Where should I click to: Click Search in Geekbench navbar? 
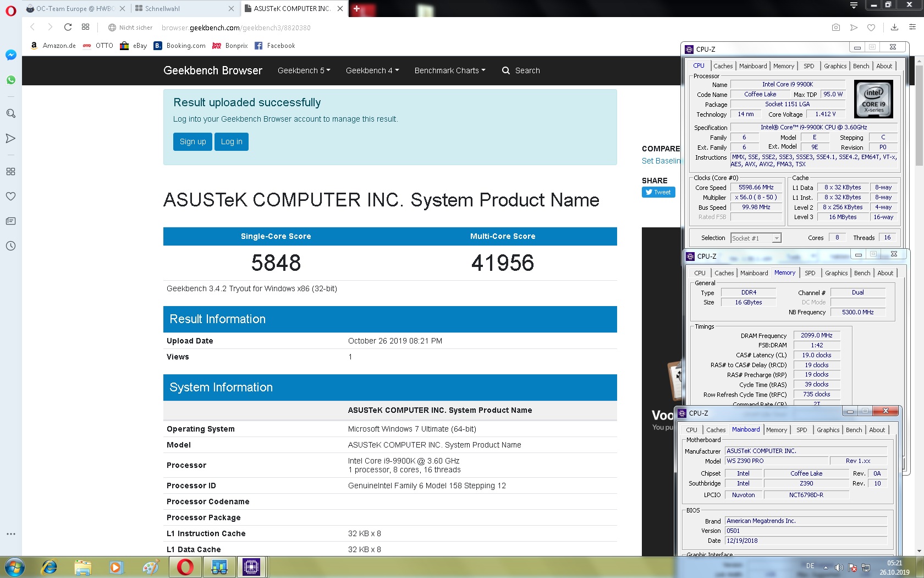pos(521,70)
